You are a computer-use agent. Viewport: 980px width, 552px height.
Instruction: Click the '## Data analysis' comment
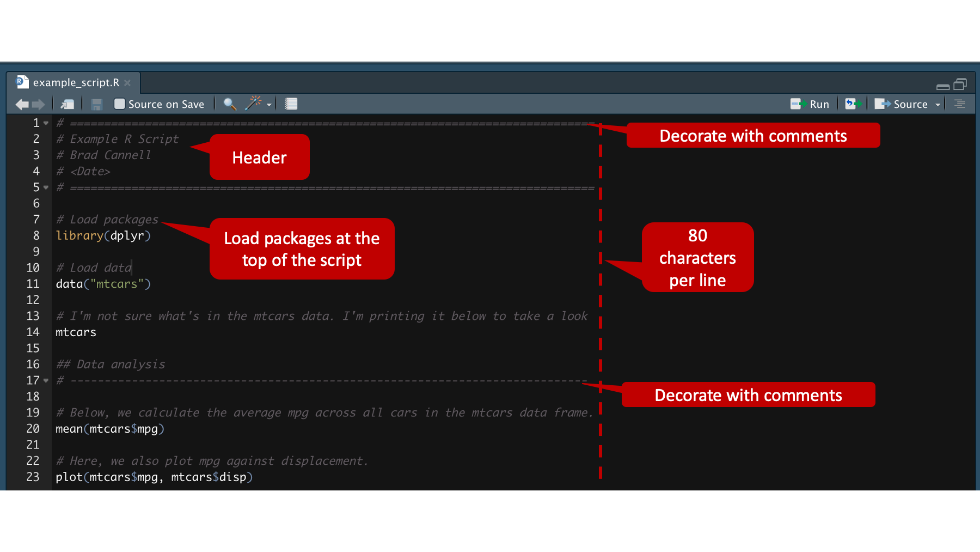point(111,364)
